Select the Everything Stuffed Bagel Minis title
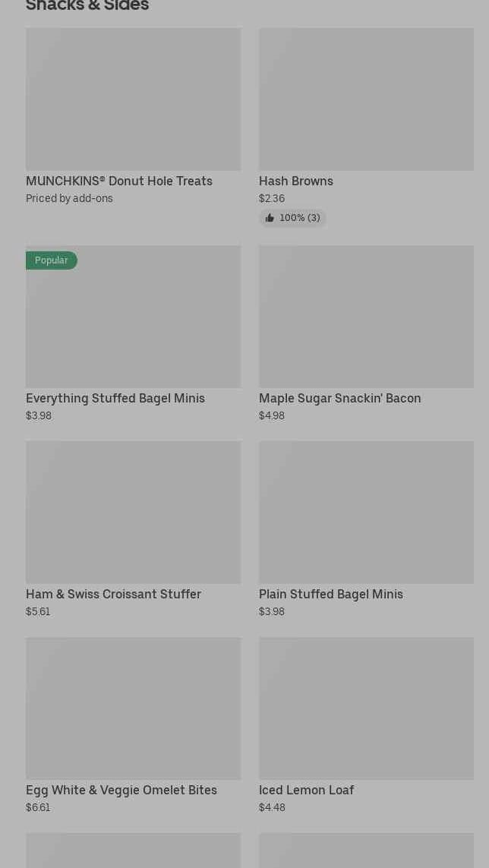This screenshot has height=868, width=489. [115, 398]
